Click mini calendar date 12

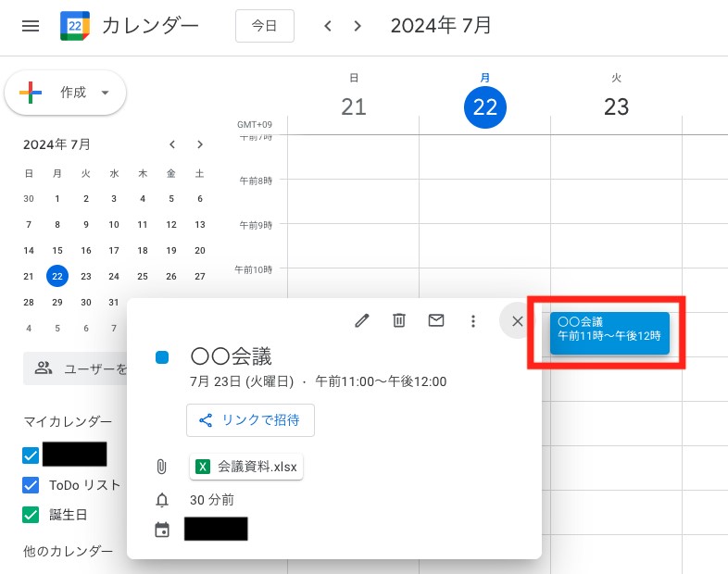(171, 225)
